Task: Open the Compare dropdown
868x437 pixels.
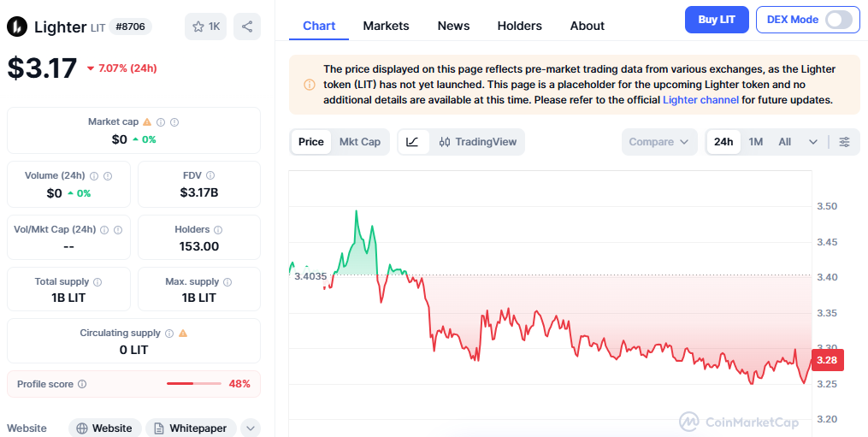Action: (x=659, y=142)
